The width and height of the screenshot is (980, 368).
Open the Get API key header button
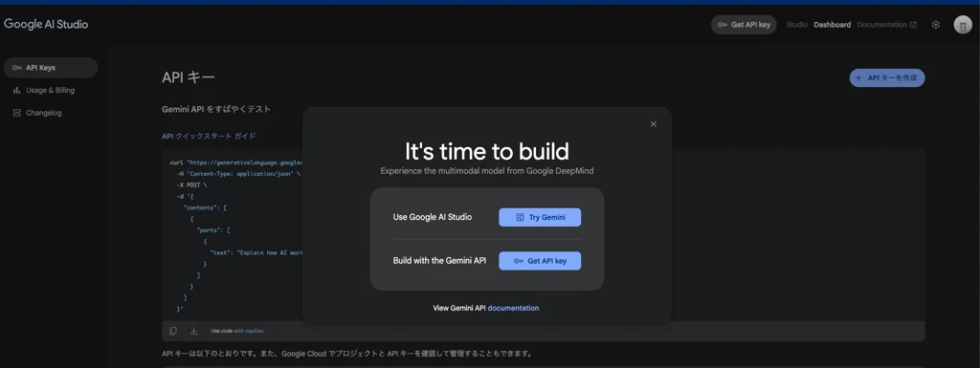coord(744,25)
